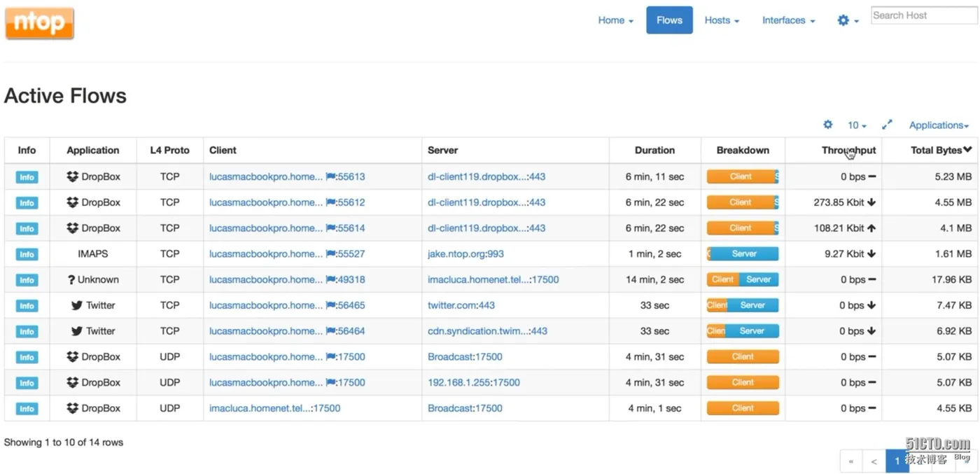This screenshot has height=474, width=980.
Task: Click the flag icon beside port 55613
Action: 330,177
